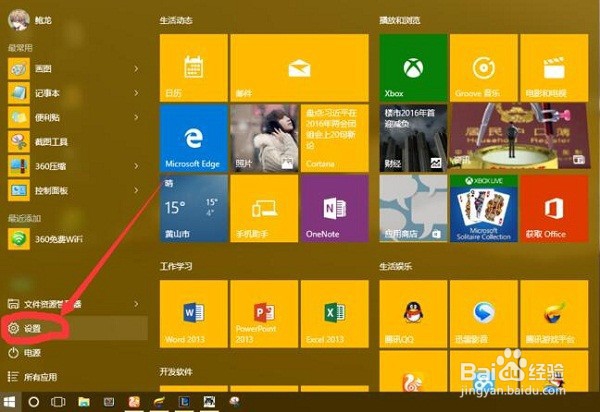This screenshot has height=412, width=600.
Task: Open the 日历 calendar tile
Action: (194, 68)
